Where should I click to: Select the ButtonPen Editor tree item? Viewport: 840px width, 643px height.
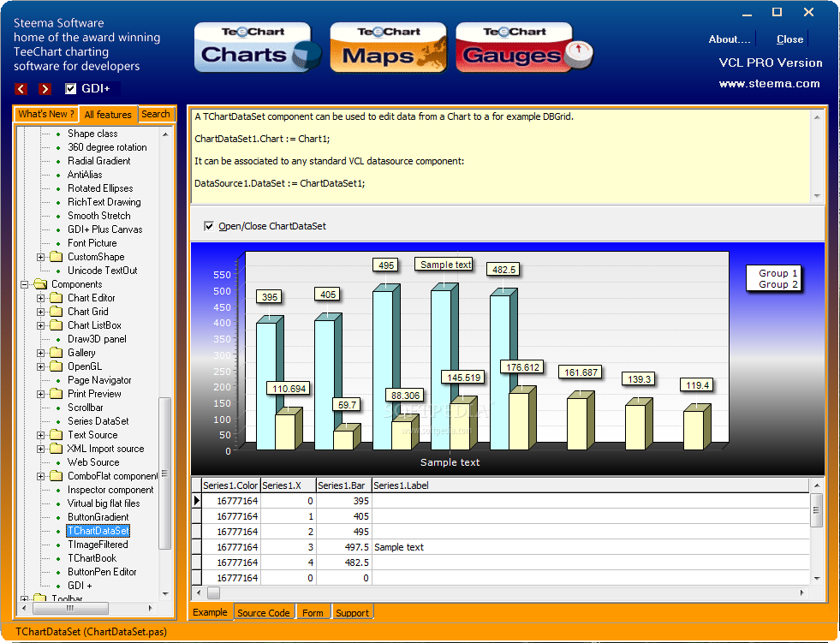tap(102, 572)
